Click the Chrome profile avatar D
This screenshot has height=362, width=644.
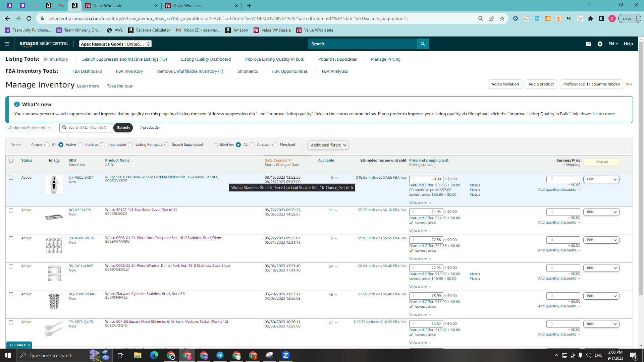click(x=612, y=18)
